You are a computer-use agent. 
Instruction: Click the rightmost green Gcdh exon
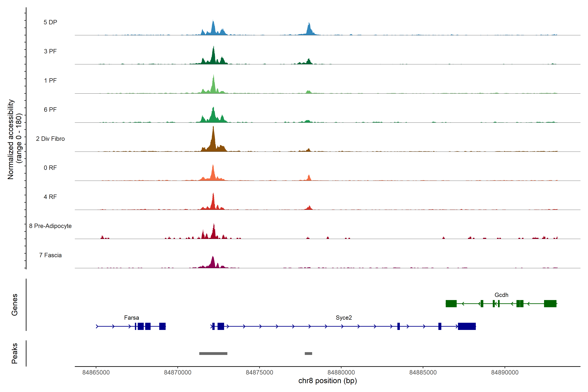[550, 304]
